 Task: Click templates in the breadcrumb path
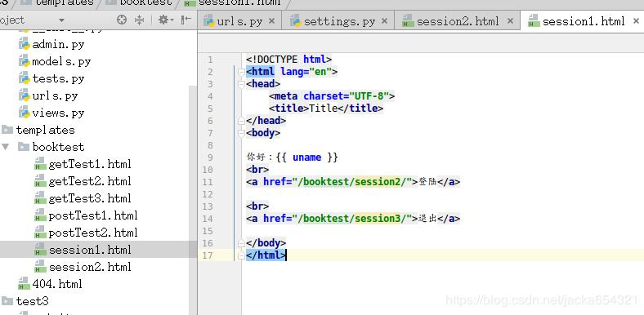click(x=65, y=2)
